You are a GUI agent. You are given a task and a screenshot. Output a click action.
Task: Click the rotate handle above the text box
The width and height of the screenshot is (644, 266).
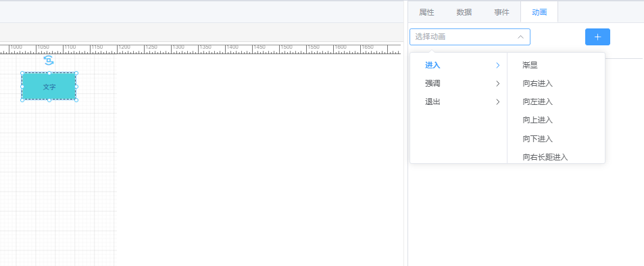pos(49,61)
